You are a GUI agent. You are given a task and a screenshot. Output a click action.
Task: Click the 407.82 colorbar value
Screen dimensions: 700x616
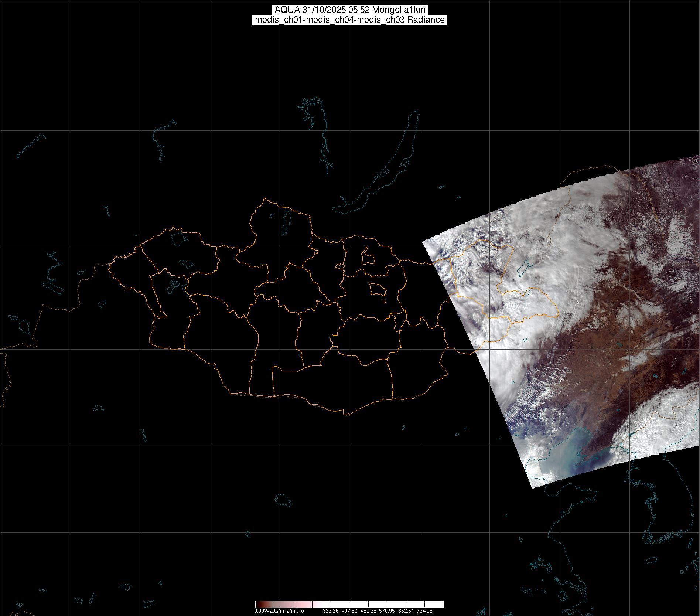point(349,611)
